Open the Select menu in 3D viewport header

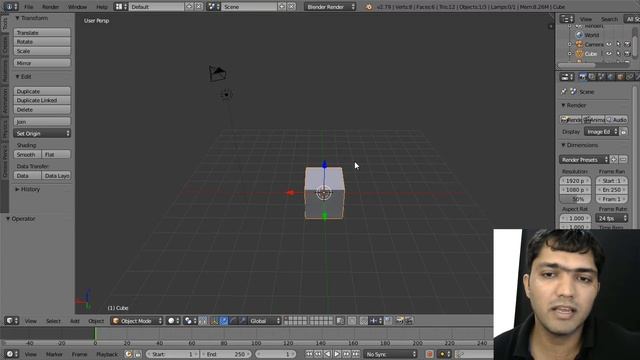click(x=53, y=321)
